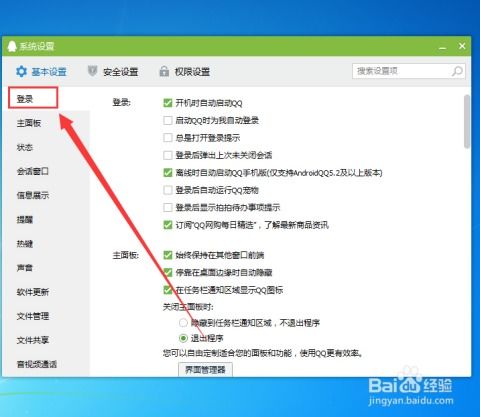Viewport: 480px width, 417px height.
Task: Select 状态 in the sidebar
Action: point(25,147)
